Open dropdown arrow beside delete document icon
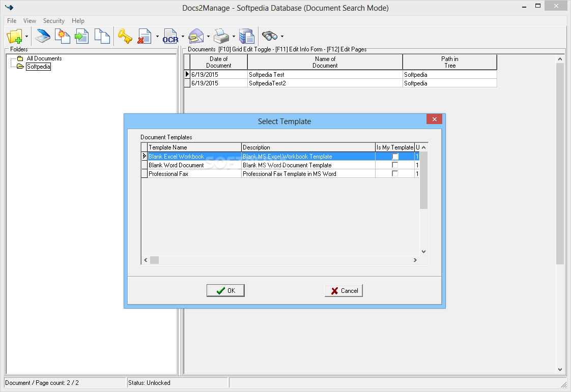The image size is (571, 392). click(157, 37)
